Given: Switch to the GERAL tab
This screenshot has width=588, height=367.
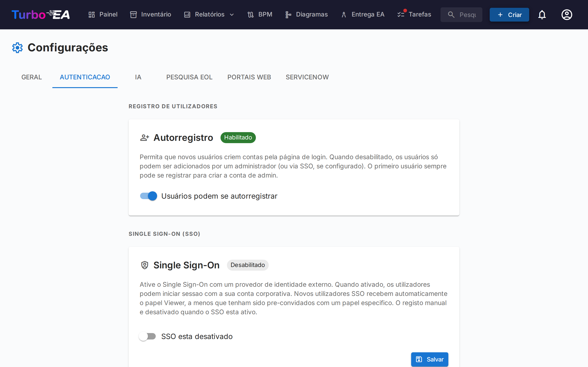Looking at the screenshot, I should [x=32, y=77].
